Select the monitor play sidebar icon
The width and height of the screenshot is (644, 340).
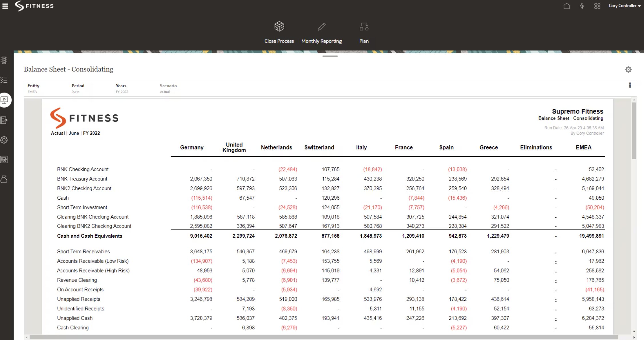pos(4,100)
